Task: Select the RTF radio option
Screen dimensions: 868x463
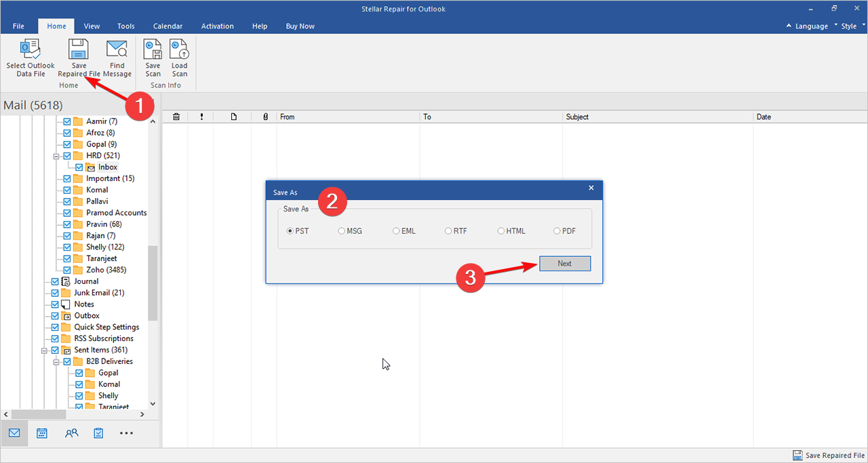Action: coord(448,231)
